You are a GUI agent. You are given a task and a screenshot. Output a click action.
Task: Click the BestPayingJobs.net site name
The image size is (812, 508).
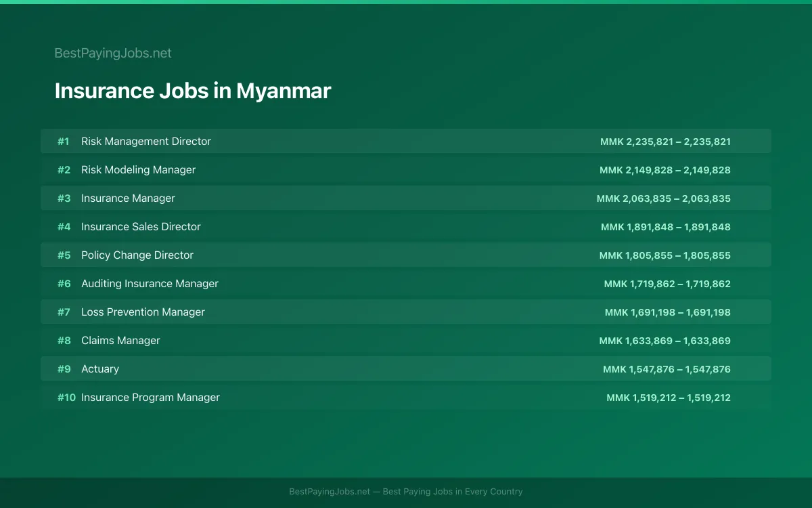(x=113, y=53)
